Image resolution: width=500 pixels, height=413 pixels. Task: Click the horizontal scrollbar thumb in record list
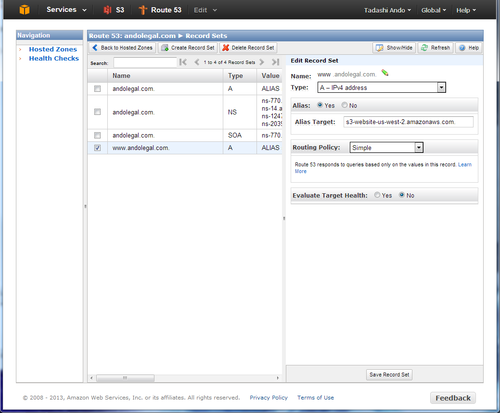pos(125,378)
